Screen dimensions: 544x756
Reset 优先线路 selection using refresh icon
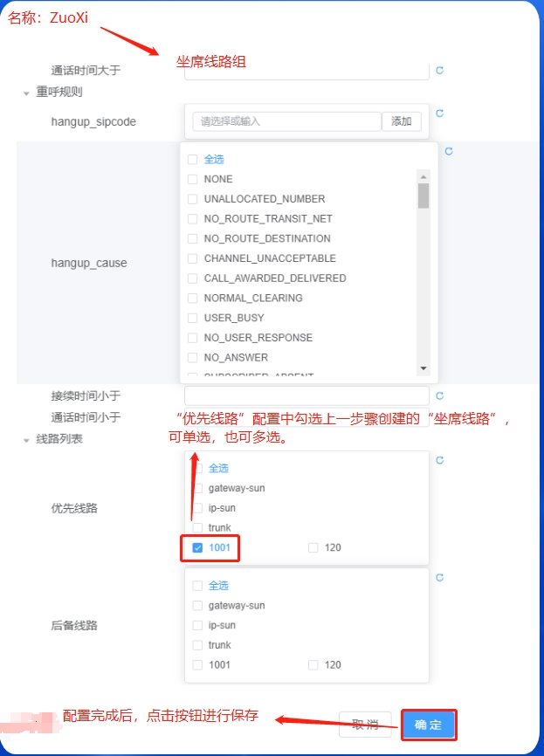click(x=440, y=460)
